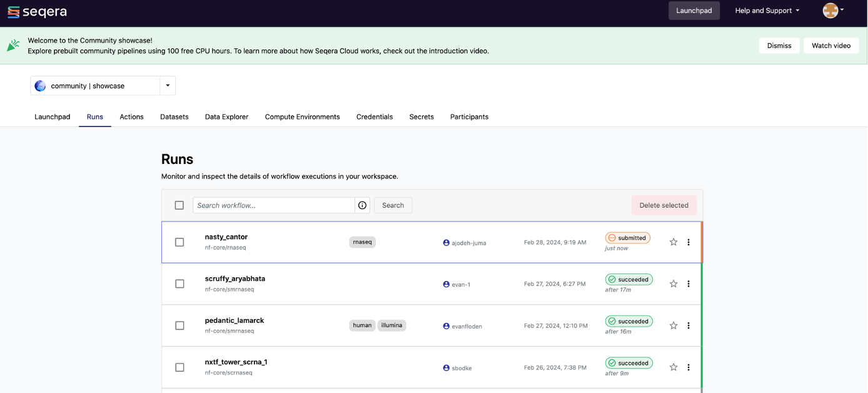
Task: Open the scruffy_aryabhata run
Action: (x=235, y=279)
